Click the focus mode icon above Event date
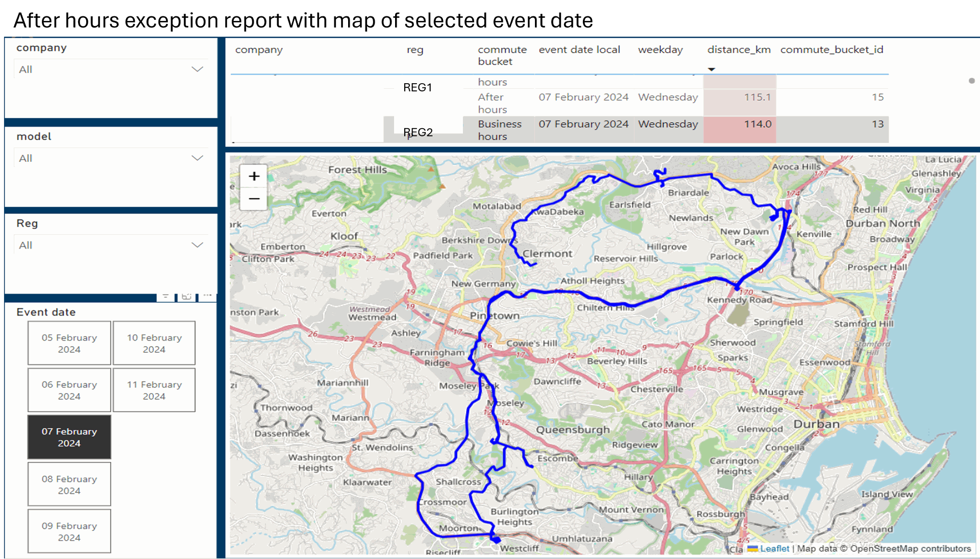Viewport: 980px width, 559px height. 186,296
